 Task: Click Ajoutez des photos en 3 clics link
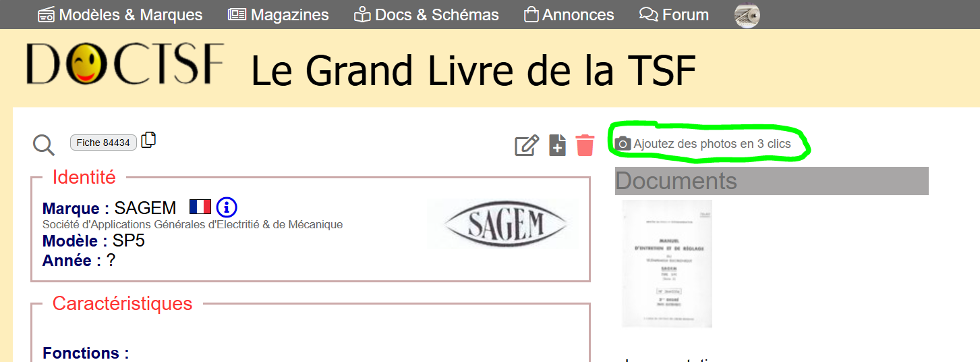click(x=712, y=144)
